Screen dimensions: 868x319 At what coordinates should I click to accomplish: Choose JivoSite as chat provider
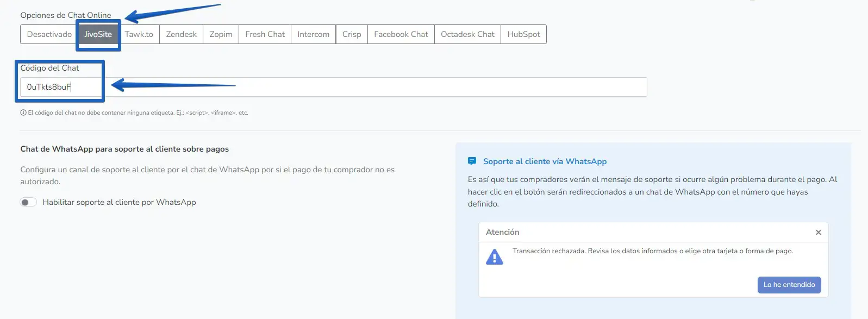pyautogui.click(x=98, y=34)
